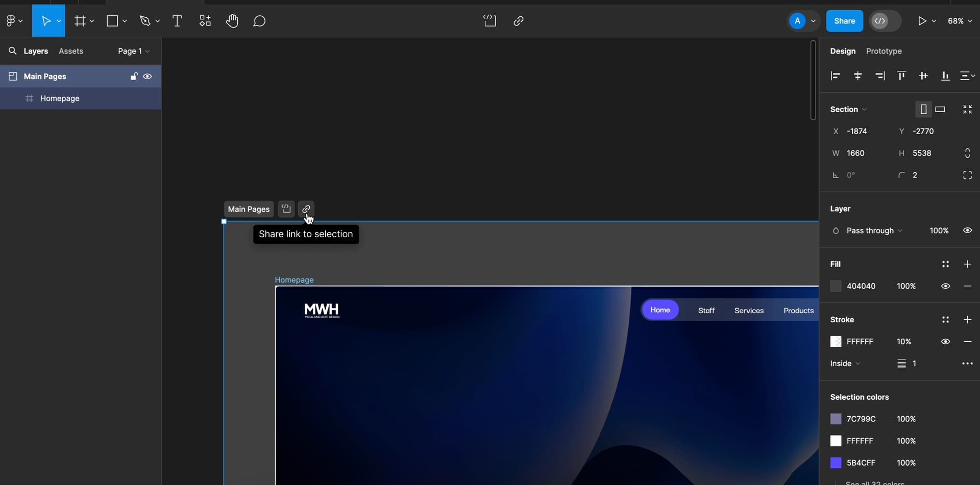The height and width of the screenshot is (485, 980).
Task: Click ready for dev icon beside Main Pages label
Action: coord(286,209)
